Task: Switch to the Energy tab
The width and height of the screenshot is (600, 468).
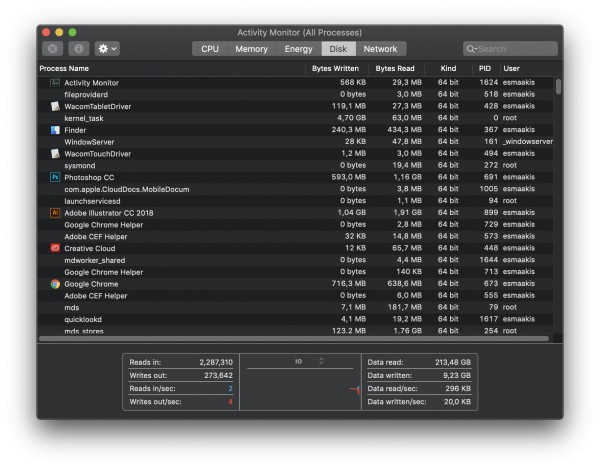Action: click(298, 49)
